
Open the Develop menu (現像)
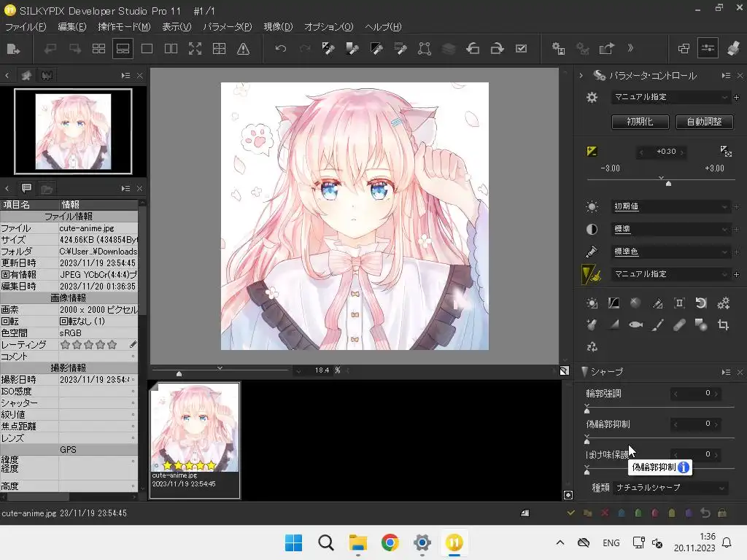pyautogui.click(x=278, y=27)
